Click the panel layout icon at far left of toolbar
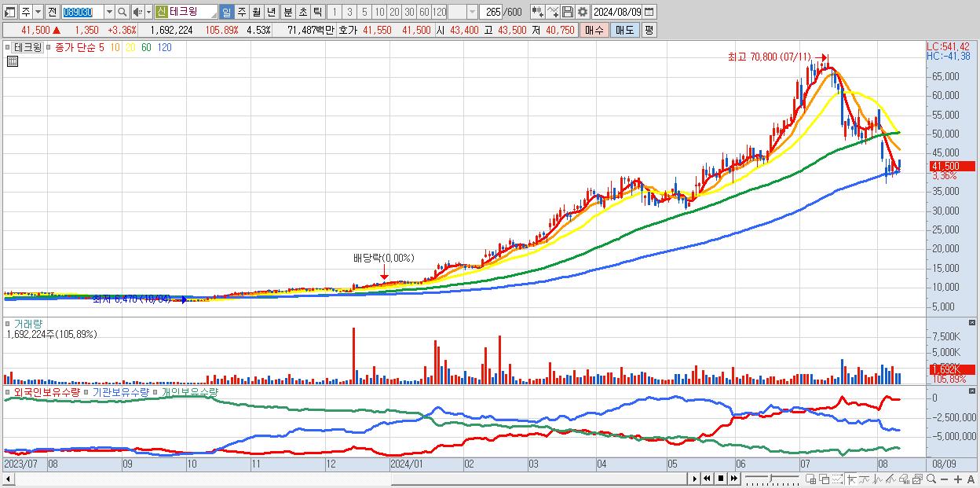 (x=9, y=12)
